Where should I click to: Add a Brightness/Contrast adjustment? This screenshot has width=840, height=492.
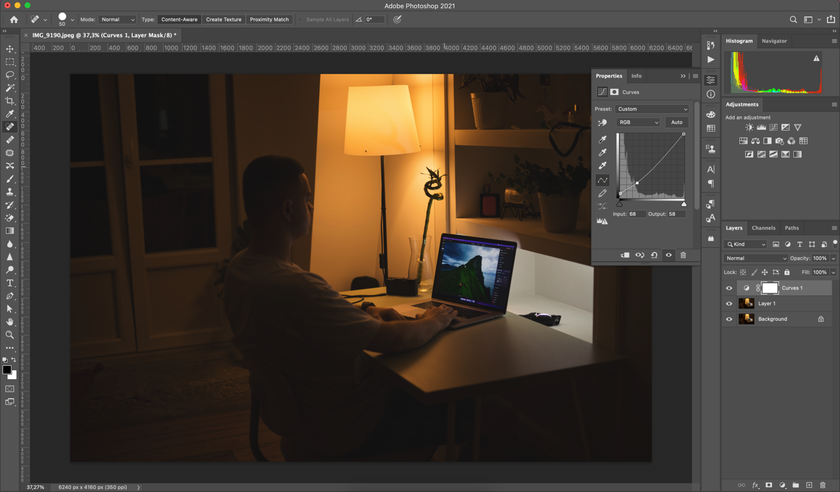pos(749,128)
